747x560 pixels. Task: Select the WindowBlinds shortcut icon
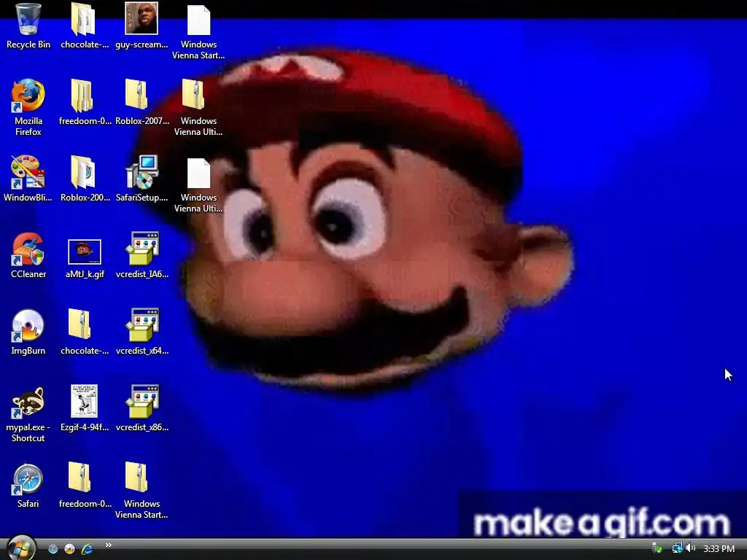28,172
